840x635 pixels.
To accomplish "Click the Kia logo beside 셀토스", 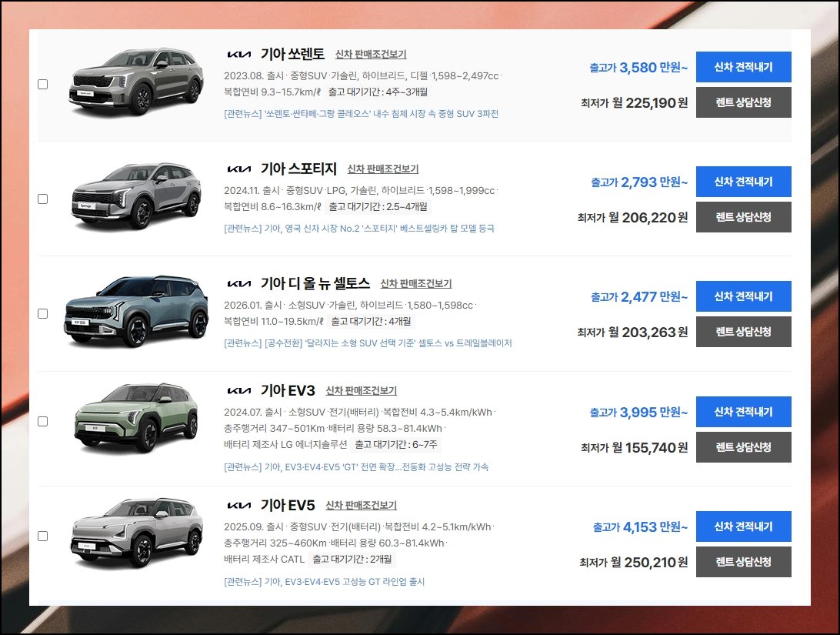I will 239,284.
